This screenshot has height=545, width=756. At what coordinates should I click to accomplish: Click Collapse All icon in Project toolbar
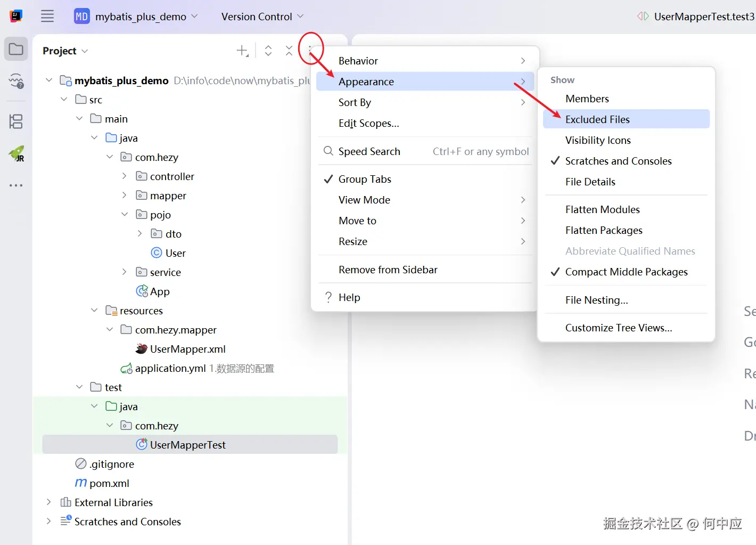[x=289, y=51]
